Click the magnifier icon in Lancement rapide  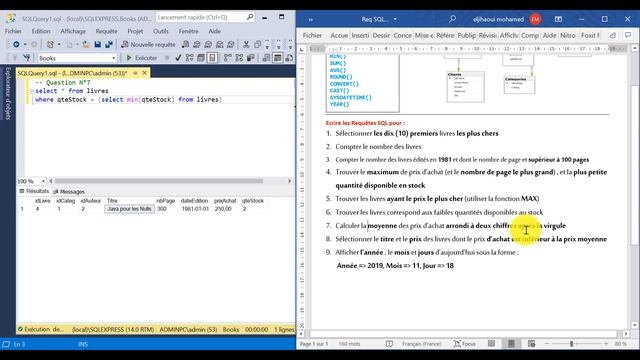(250, 17)
